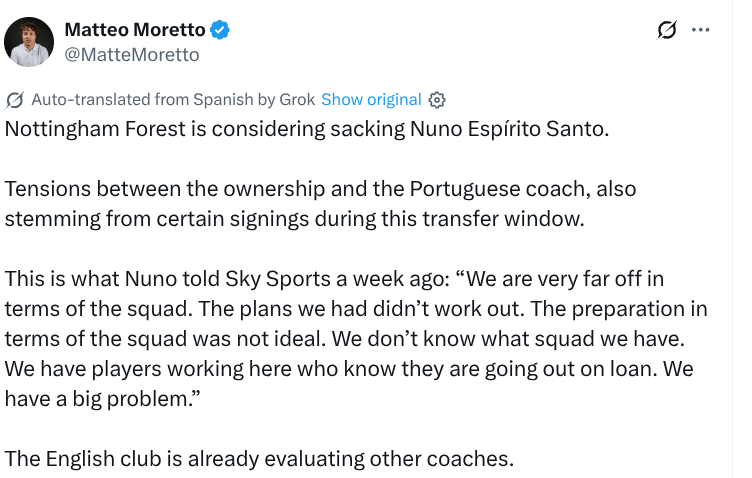This screenshot has width=752, height=478.
Task: Click the 'The plans we had didn't work out' line
Action: pyautogui.click(x=356, y=309)
